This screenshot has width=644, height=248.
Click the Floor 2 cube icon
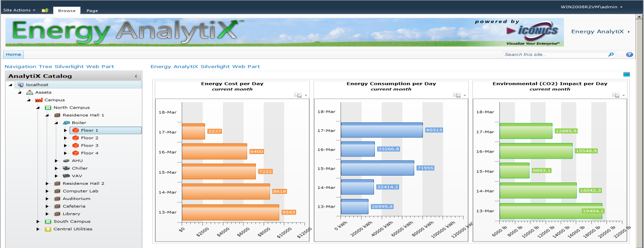click(x=76, y=138)
